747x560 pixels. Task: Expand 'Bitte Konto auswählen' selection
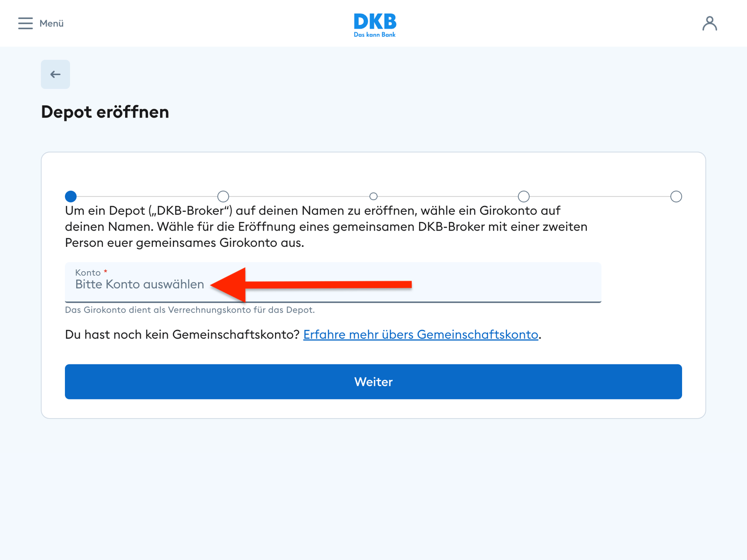pyautogui.click(x=139, y=284)
